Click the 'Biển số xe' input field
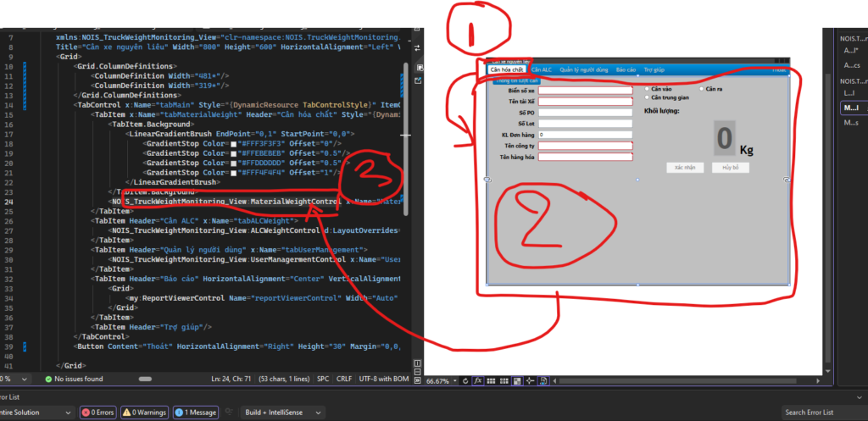Image resolution: width=868 pixels, height=421 pixels. 585,90
